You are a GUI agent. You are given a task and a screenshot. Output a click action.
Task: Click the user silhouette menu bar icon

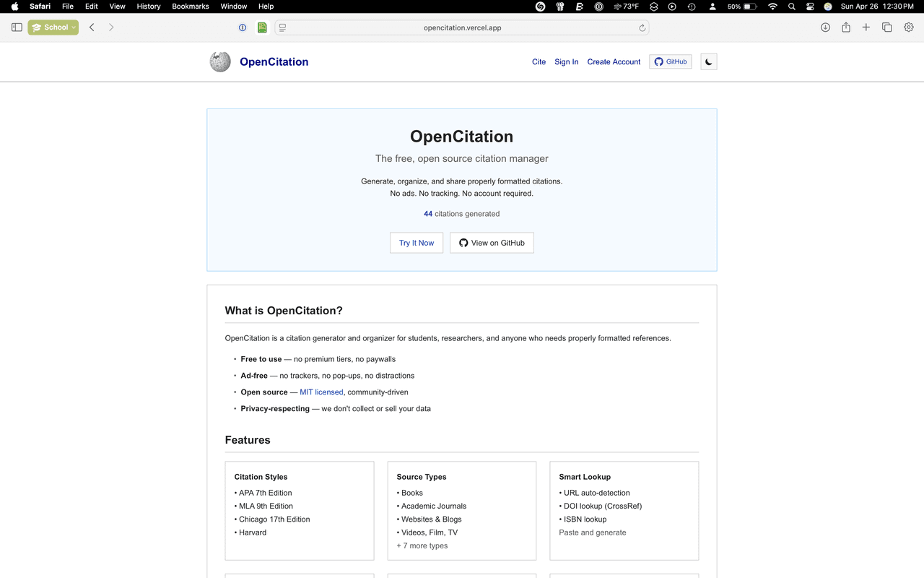pos(712,7)
